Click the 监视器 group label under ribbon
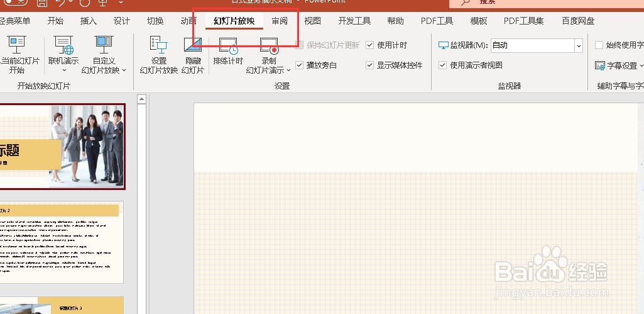Image resolution: width=644 pixels, height=314 pixels. tap(510, 86)
